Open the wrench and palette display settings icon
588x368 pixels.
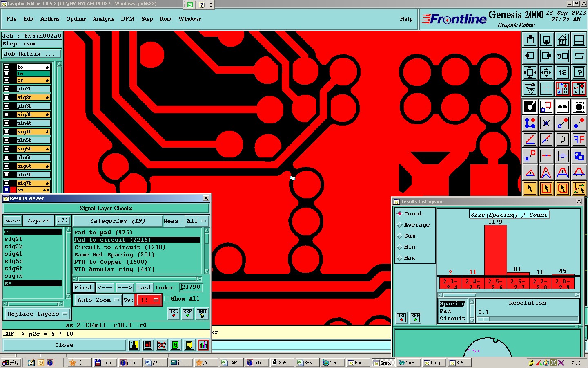[x=530, y=88]
